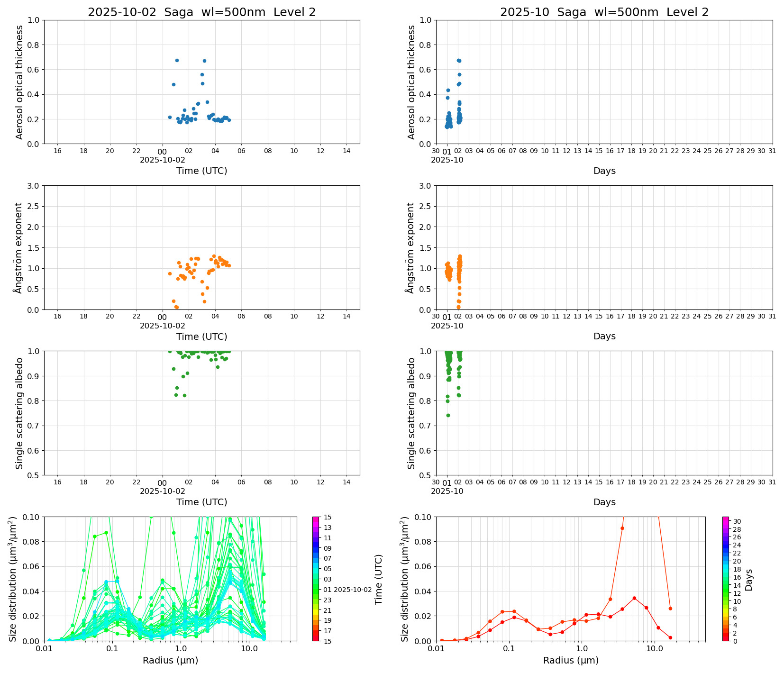This screenshot has height=673, width=784.
Task: Click the monthly "Single scattering albedo" y-axis label
Action: (411, 413)
